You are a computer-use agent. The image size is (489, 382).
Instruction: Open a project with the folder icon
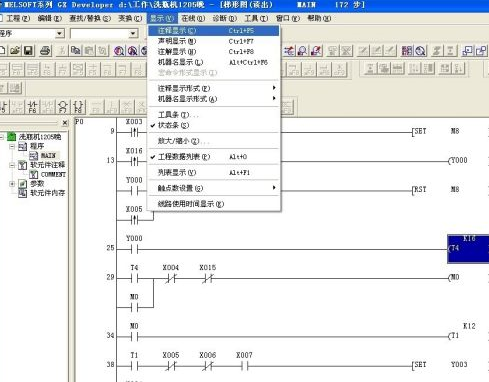coord(15,51)
